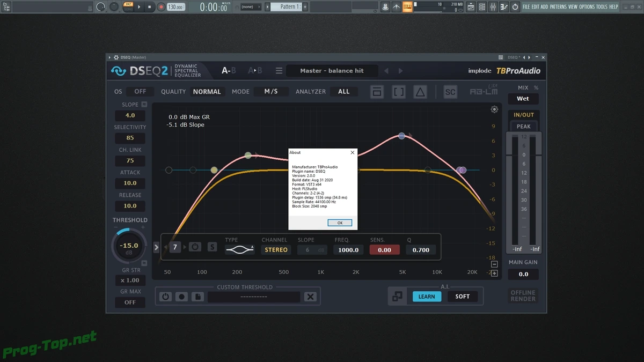The image size is (644, 362).
Task: Open FL Studio EDIT menu
Action: point(535,7)
